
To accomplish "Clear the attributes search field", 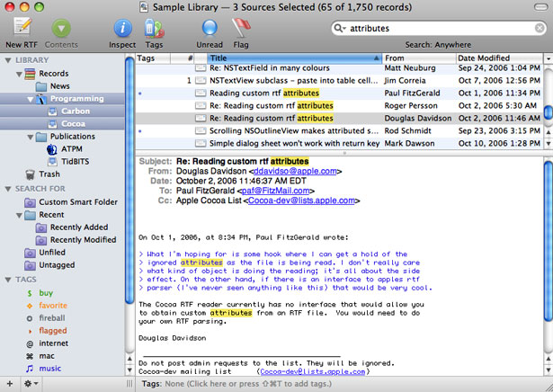I will click(x=540, y=28).
